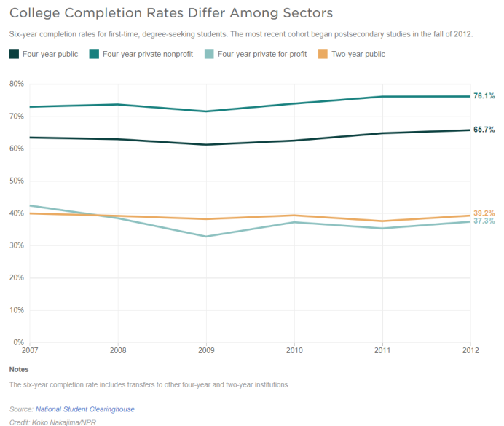This screenshot has width=504, height=426.
Task: Click the Two-year public legend text
Action: pos(358,54)
